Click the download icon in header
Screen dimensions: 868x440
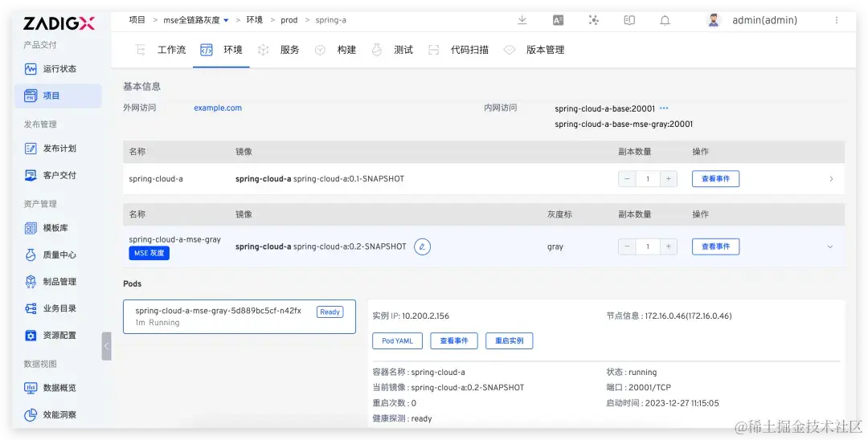coord(522,20)
